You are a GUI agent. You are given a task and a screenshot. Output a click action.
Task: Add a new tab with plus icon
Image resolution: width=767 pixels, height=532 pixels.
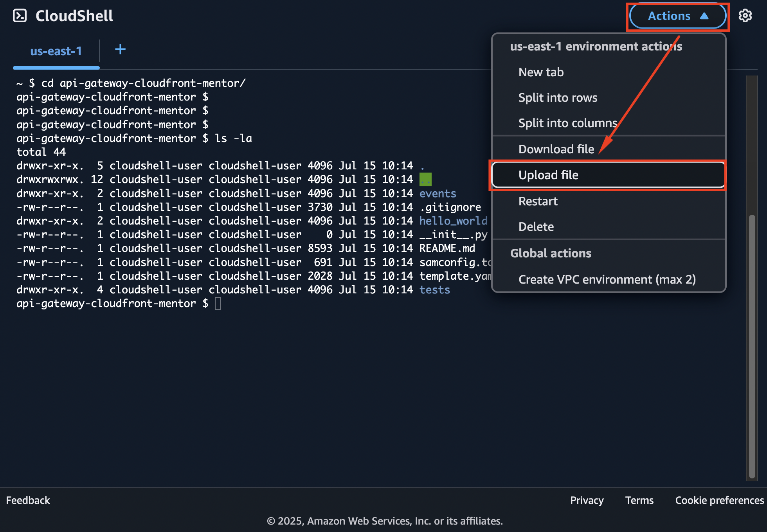click(x=120, y=49)
